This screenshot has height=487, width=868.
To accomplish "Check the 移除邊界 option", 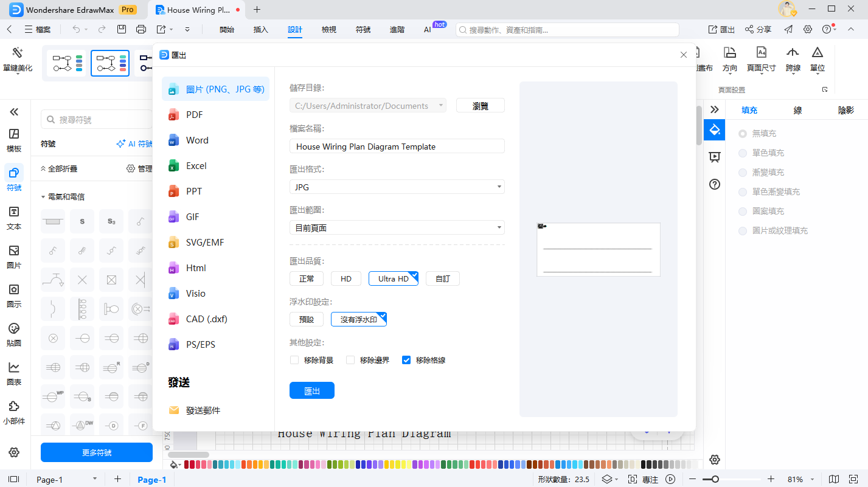I will click(x=350, y=360).
